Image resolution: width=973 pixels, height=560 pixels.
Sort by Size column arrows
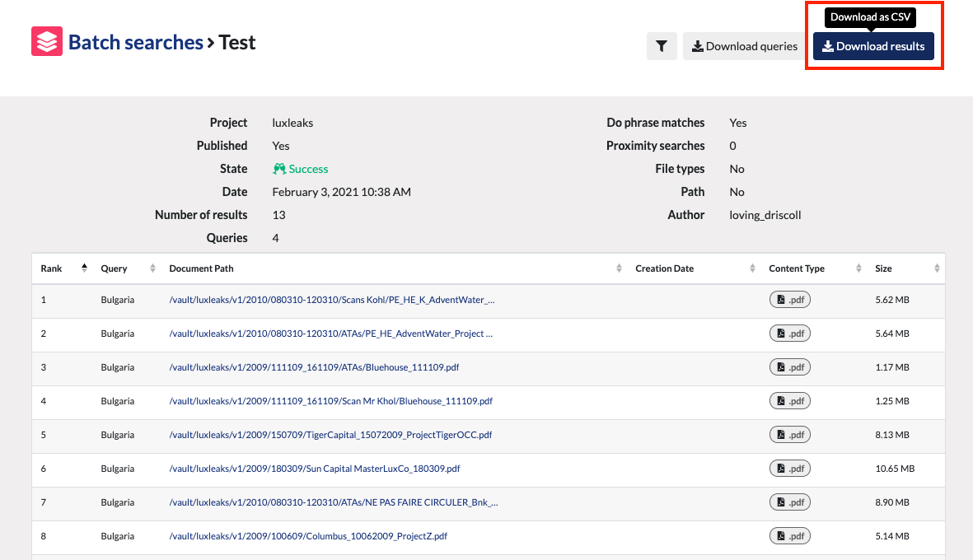[x=937, y=268]
